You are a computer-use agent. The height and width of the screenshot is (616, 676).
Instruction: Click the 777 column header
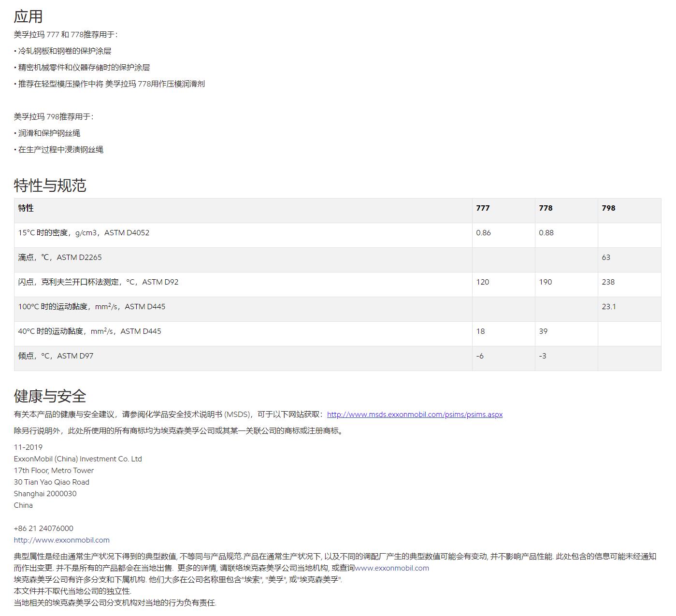point(483,208)
